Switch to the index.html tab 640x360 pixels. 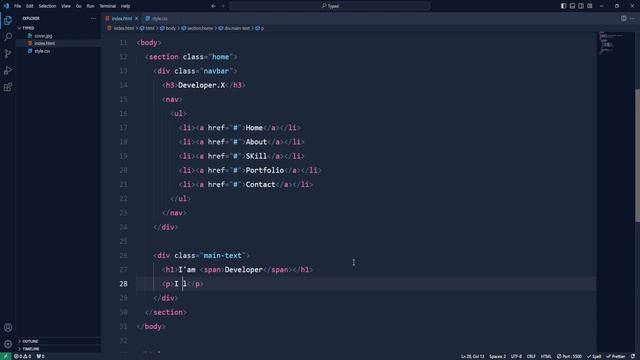coord(122,18)
